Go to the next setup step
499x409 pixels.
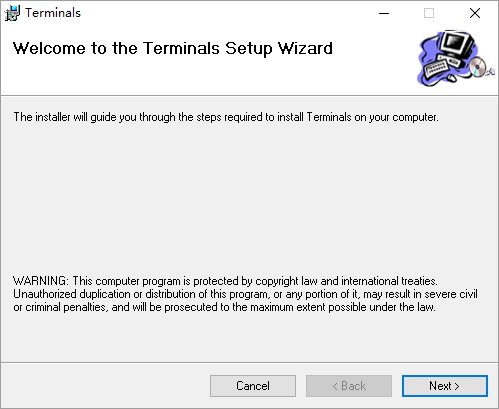[445, 386]
